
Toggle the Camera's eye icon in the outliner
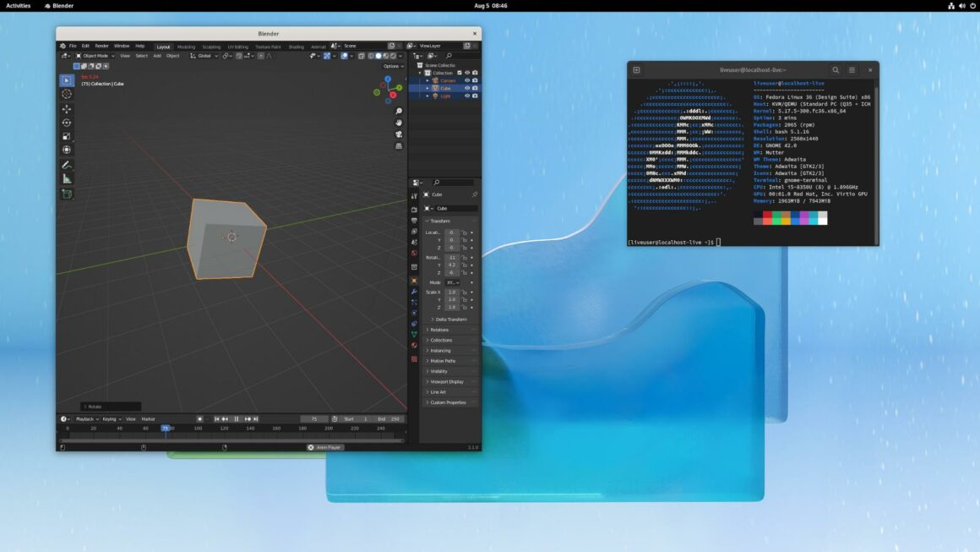(467, 80)
